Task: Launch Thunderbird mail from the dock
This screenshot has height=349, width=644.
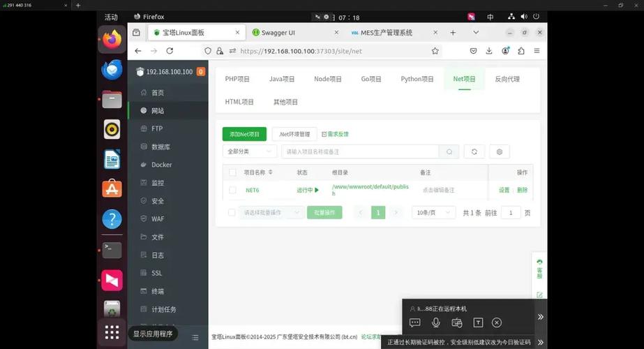Action: tap(112, 70)
